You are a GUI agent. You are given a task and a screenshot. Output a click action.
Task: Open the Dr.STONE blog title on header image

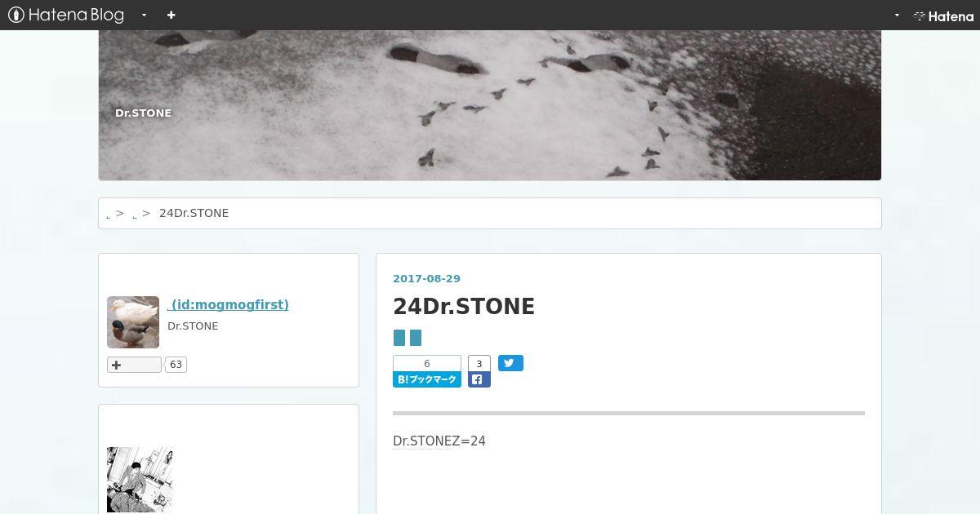[x=143, y=113]
